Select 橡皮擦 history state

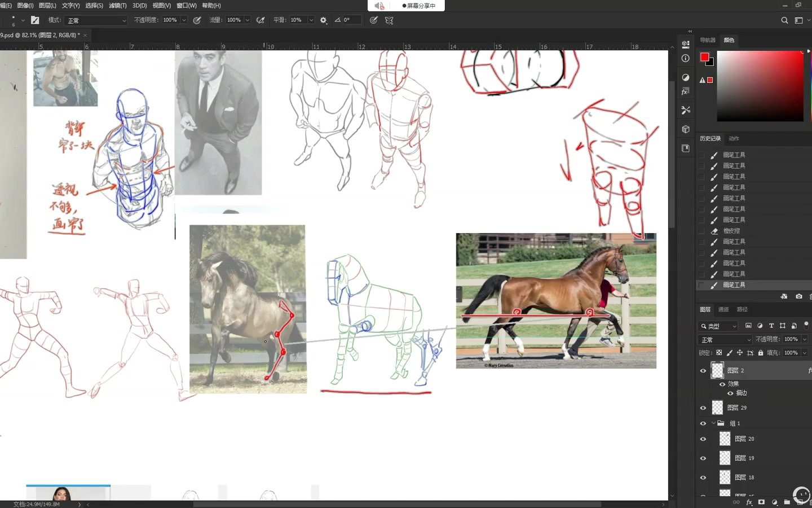click(754, 231)
